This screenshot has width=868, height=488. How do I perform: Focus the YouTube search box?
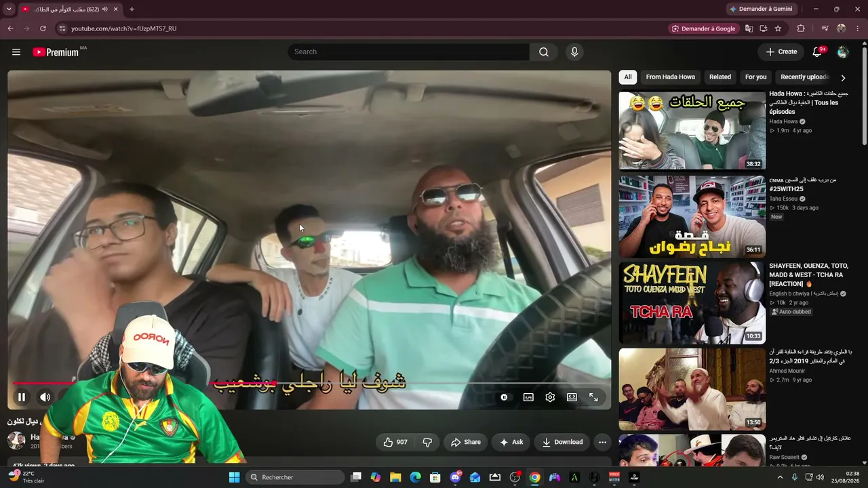point(409,52)
